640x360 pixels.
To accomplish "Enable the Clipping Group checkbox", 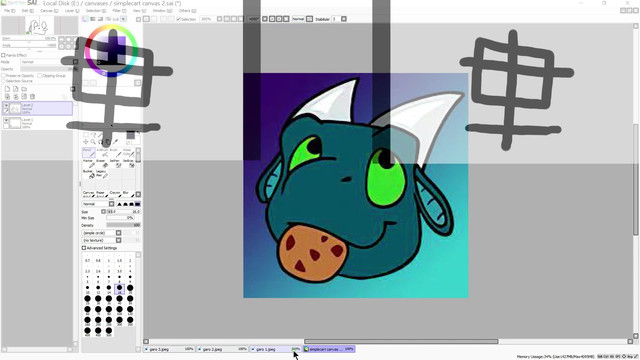I will (40, 76).
